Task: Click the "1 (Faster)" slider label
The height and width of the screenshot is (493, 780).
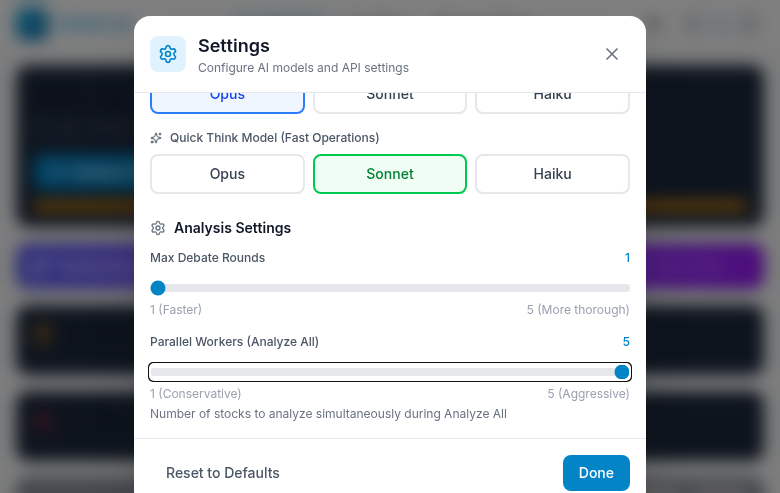Action: pyautogui.click(x=176, y=310)
